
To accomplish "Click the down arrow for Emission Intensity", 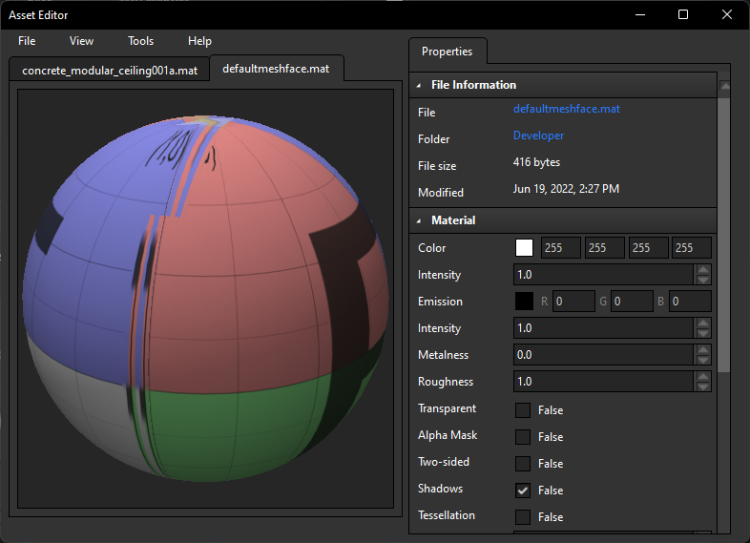I will pos(703,333).
